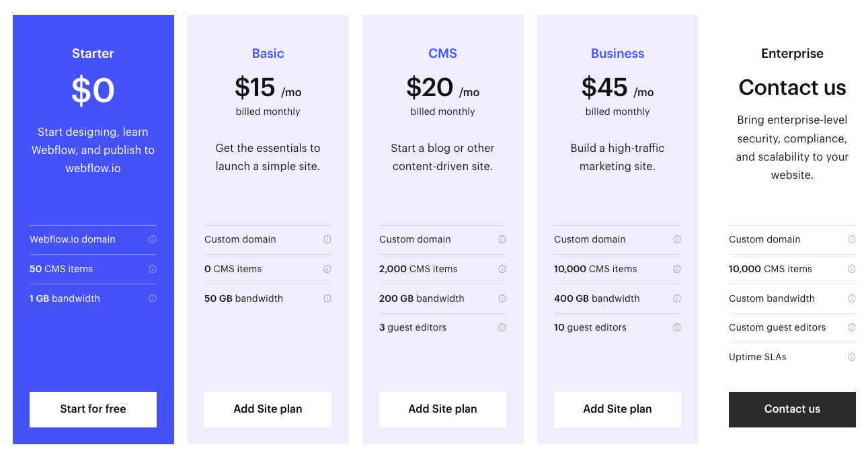Screen dimensions: 868x455
Task: Add Site plan for Business tier
Action: coord(617,409)
